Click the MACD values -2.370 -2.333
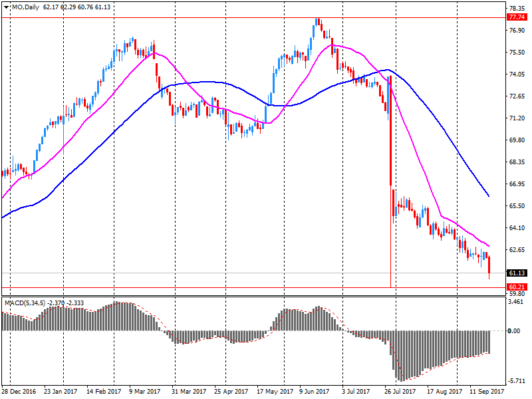This screenshot has width=532, height=399. 65,303
